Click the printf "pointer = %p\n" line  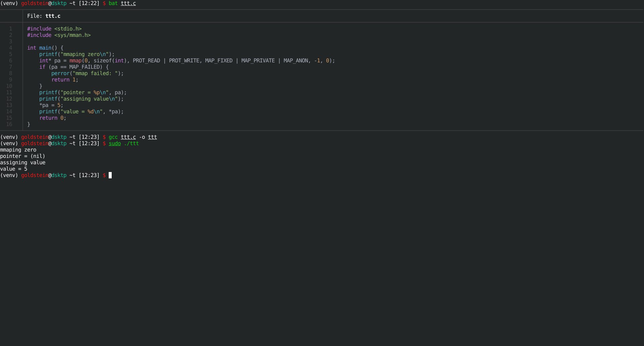pyautogui.click(x=83, y=93)
